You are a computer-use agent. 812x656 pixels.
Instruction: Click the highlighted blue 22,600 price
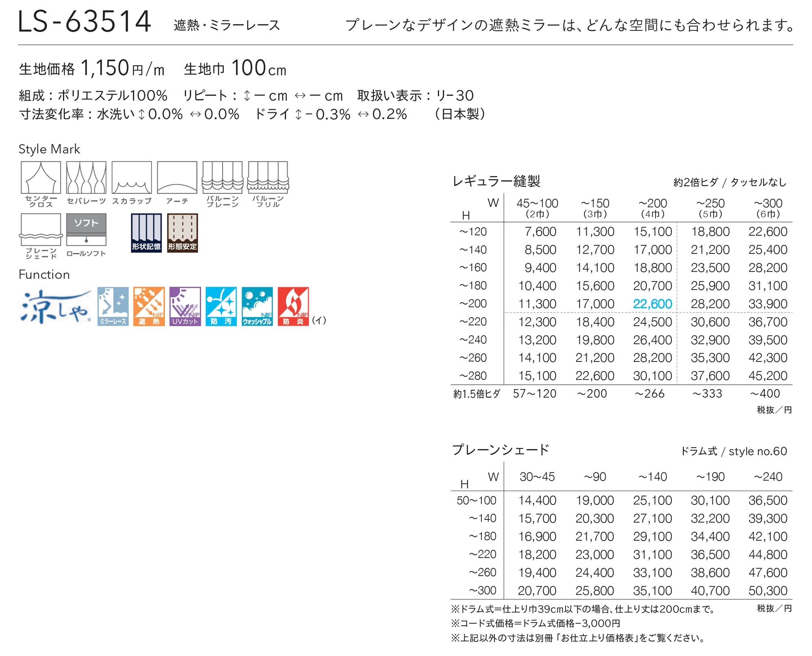pos(653,304)
